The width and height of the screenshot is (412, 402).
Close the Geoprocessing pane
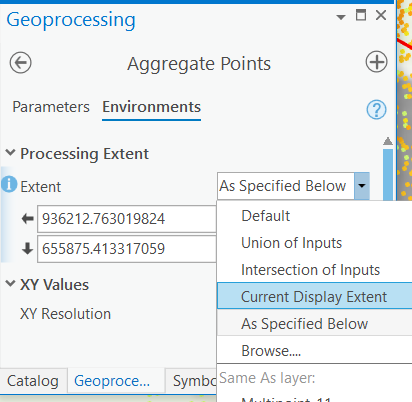click(x=381, y=15)
